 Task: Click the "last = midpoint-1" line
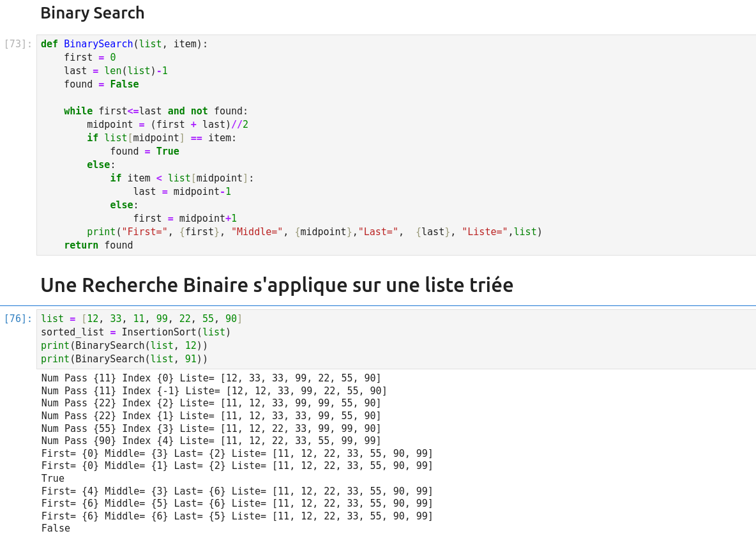coord(182,192)
